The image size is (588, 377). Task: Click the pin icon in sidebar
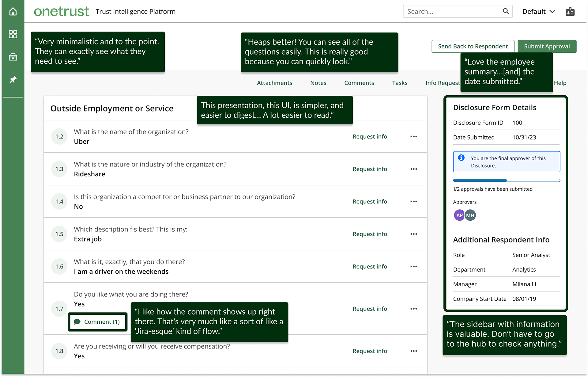point(13,80)
